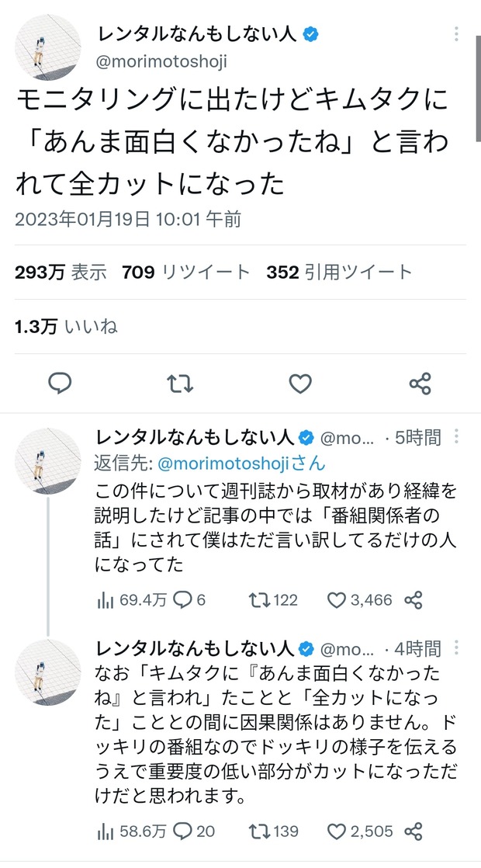Open more options on the 4時間 reply
Screen dimensions: 481x868
(x=458, y=648)
